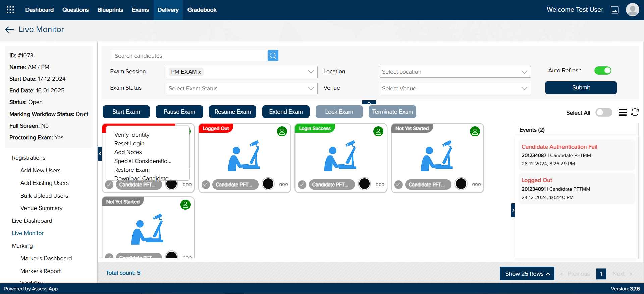Switch to list view icon
Viewport: 644px width, 294px height.
pos(623,113)
